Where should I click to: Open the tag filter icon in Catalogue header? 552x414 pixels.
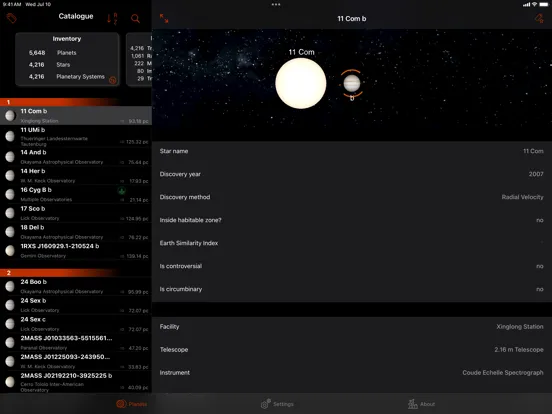12,18
